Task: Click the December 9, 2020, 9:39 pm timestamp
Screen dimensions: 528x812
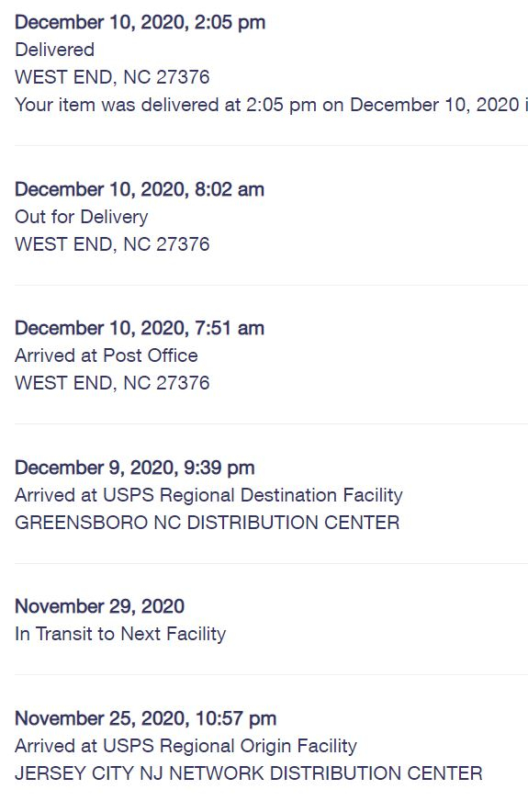Action: point(135,468)
